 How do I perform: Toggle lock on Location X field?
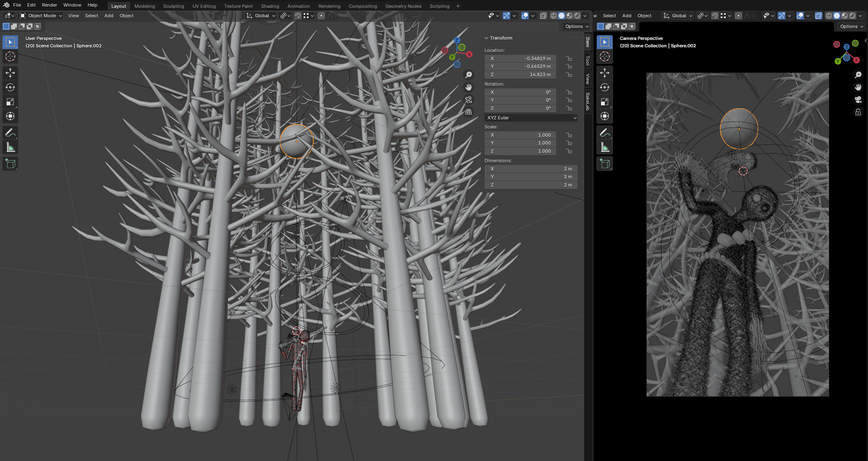tap(569, 58)
